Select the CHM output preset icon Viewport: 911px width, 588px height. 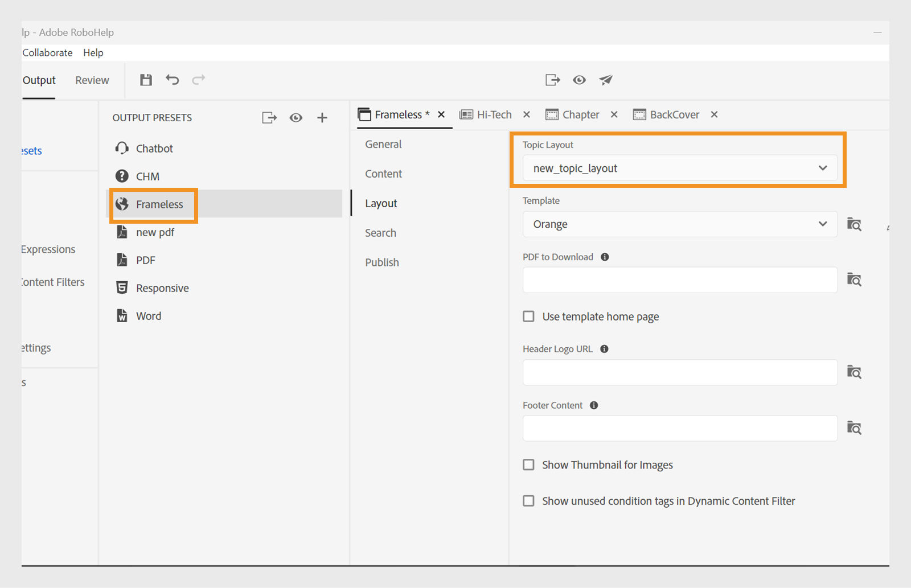[x=122, y=176]
